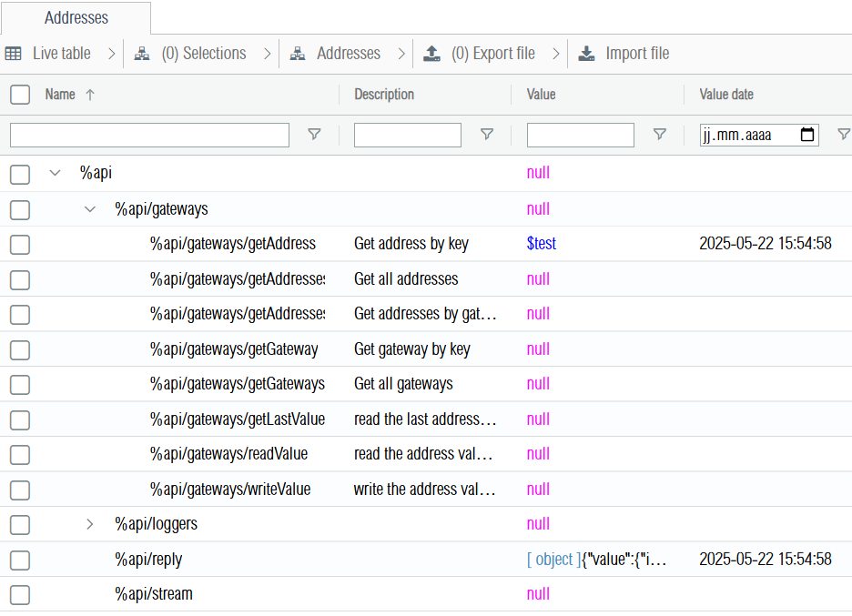The image size is (852, 616).
Task: Open the Description column filter icon
Action: [487, 135]
